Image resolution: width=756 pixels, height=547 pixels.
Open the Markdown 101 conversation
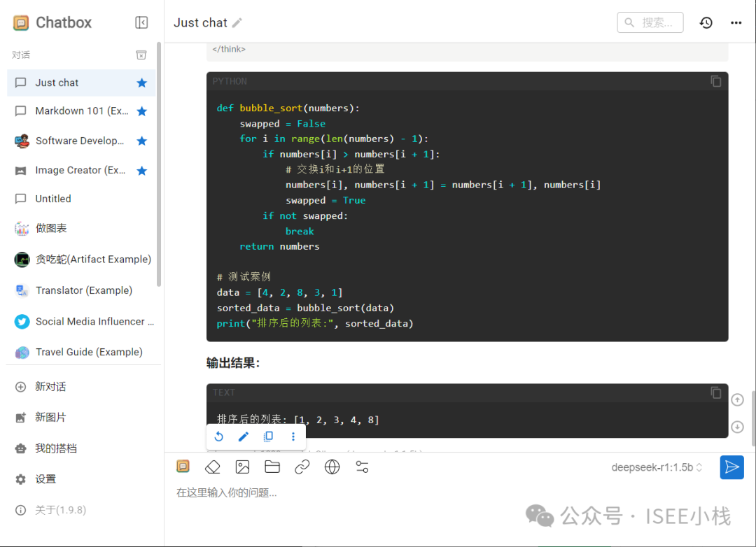pos(81,111)
